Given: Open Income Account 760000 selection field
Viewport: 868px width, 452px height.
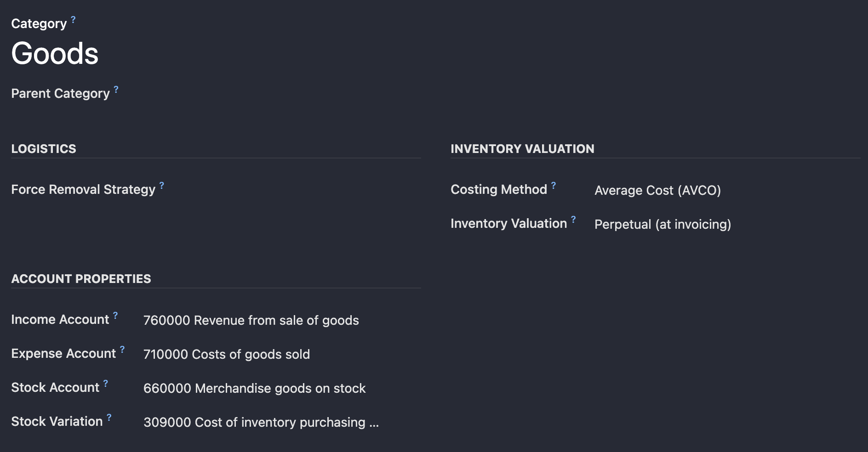Looking at the screenshot, I should click(282, 320).
